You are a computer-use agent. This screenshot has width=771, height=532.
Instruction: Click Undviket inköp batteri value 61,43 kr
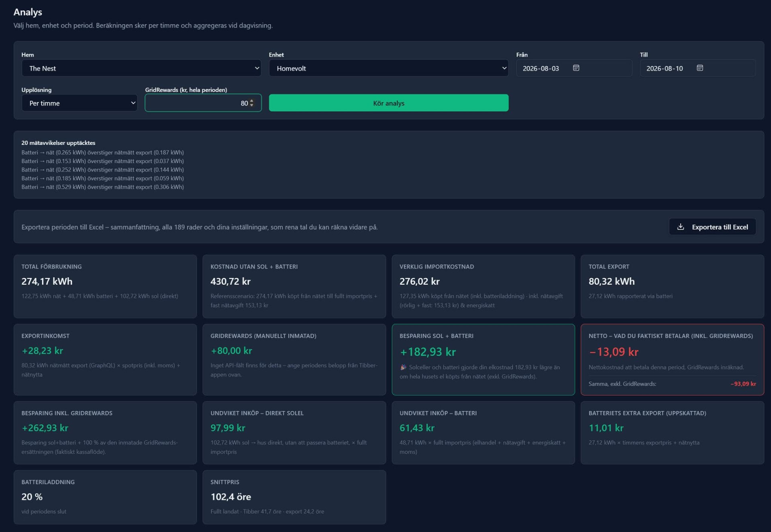[x=417, y=428]
